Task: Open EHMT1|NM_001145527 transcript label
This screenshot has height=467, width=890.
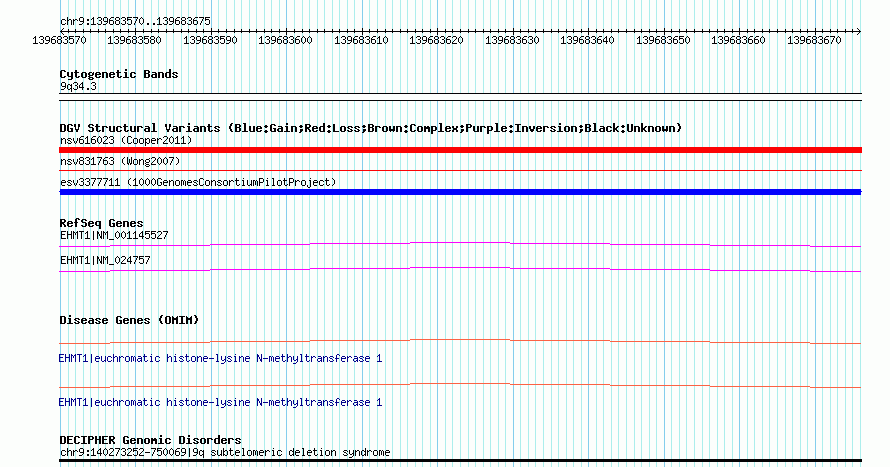Action: (114, 235)
